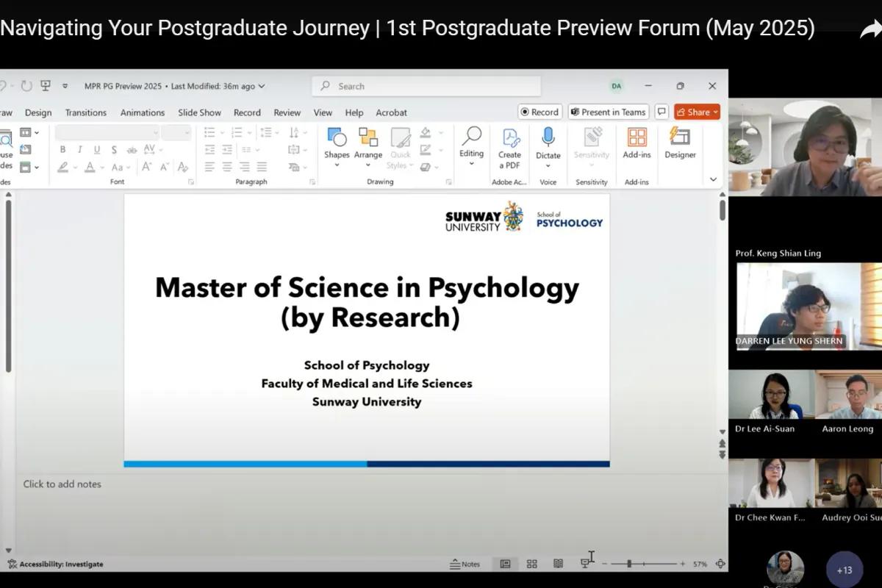Click Present from Beginning quick access icon
The width and height of the screenshot is (882, 588).
[46, 86]
